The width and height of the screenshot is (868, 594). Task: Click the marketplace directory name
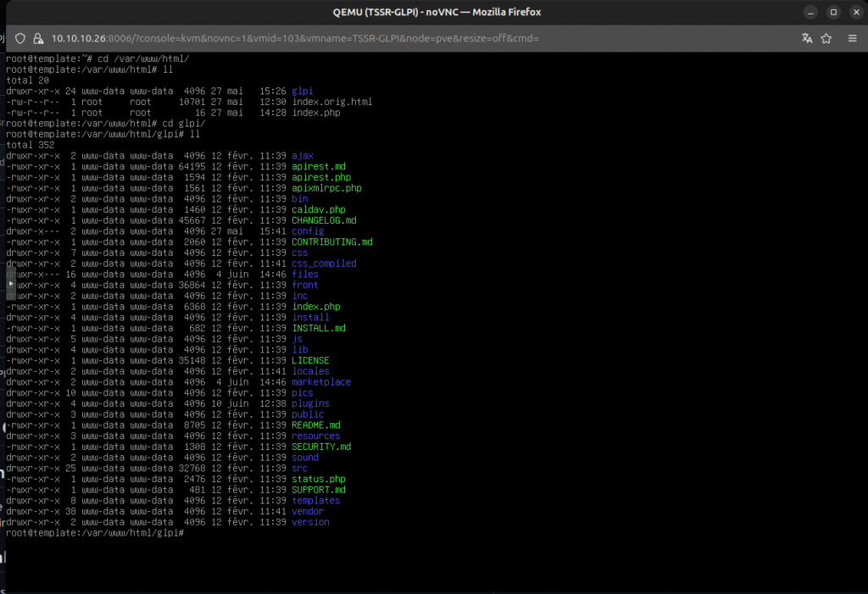(x=320, y=382)
